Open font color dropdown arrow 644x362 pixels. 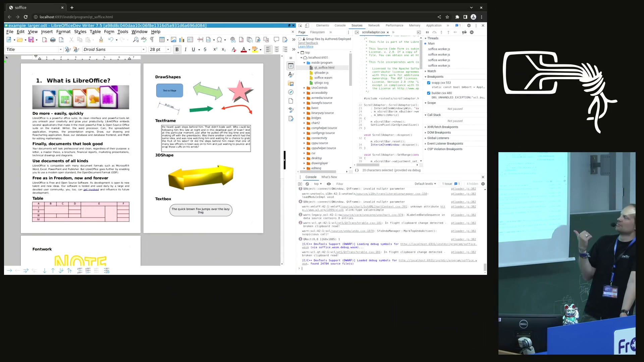coord(249,50)
